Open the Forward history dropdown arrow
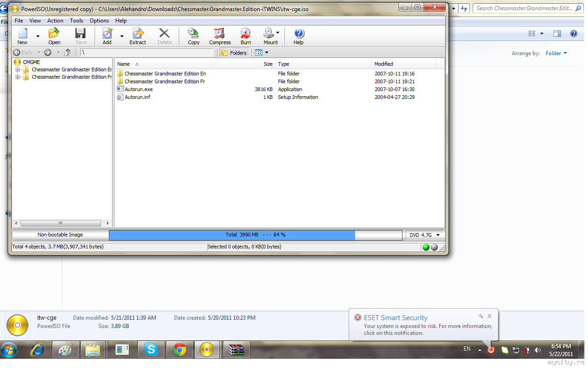The image size is (588, 368). tap(58, 52)
